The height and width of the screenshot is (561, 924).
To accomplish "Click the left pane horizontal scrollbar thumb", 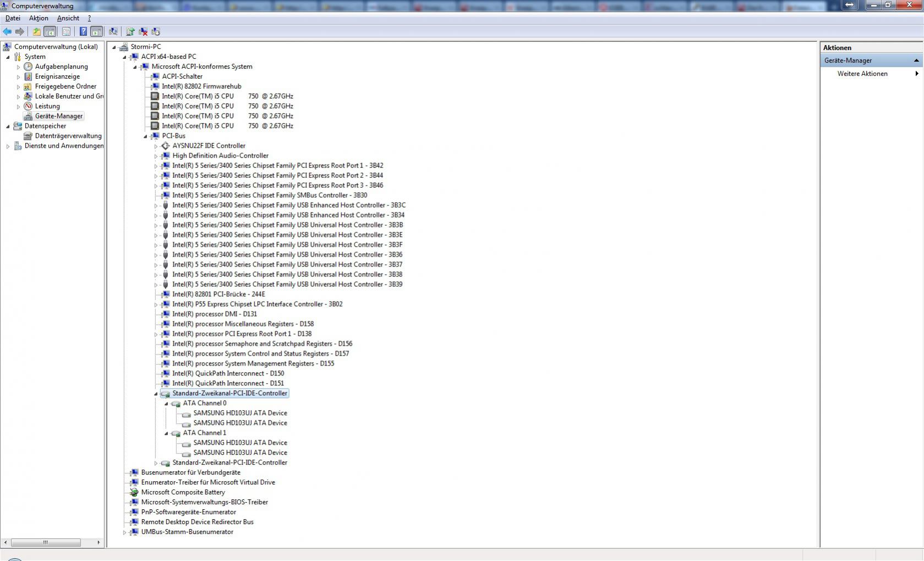I will (x=46, y=543).
